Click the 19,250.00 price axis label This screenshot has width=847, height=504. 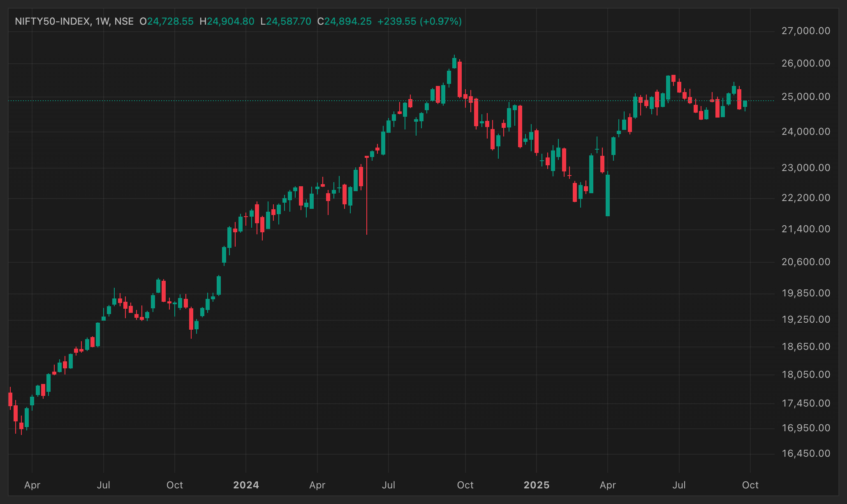[x=806, y=319]
